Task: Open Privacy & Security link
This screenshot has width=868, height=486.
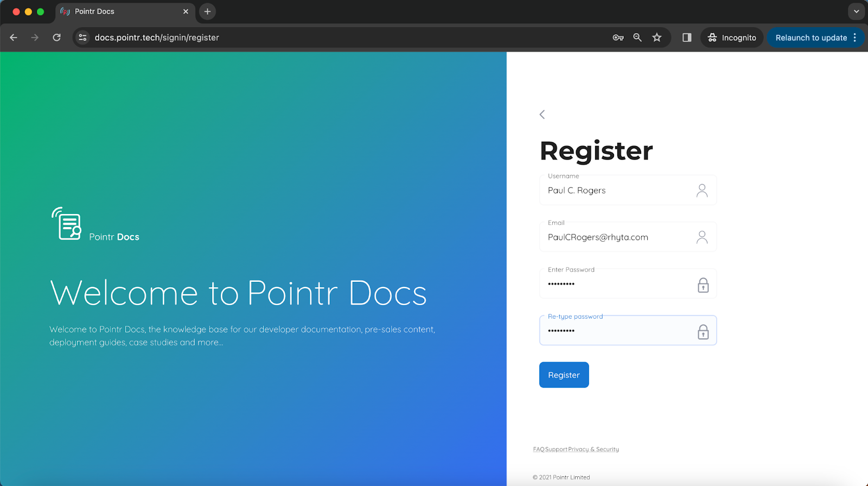Action: point(593,449)
